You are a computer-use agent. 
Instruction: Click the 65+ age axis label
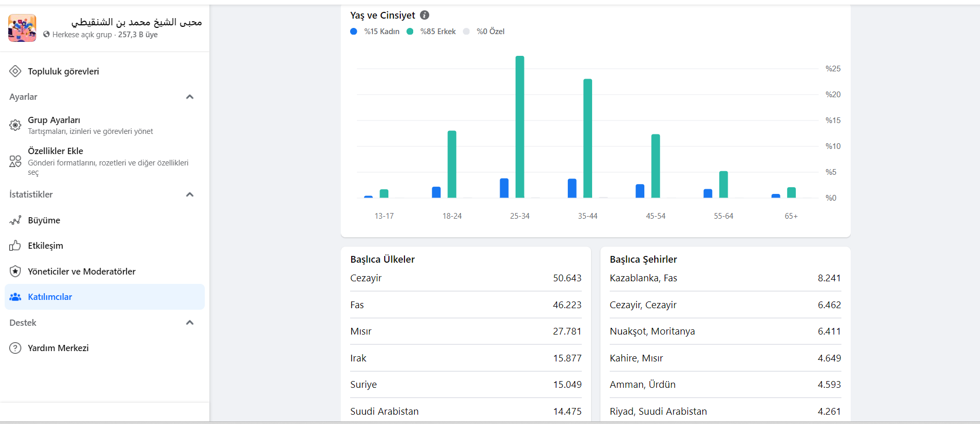pyautogui.click(x=791, y=216)
